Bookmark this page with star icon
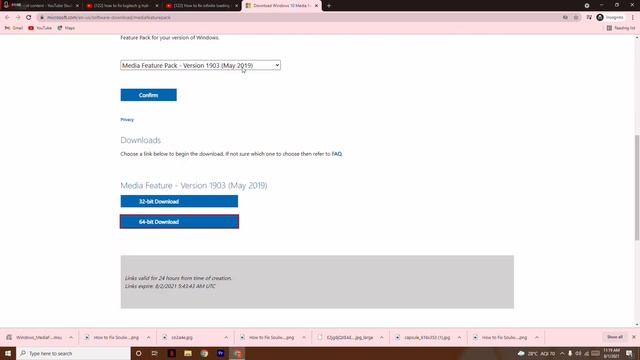The height and width of the screenshot is (360, 640). [x=576, y=18]
